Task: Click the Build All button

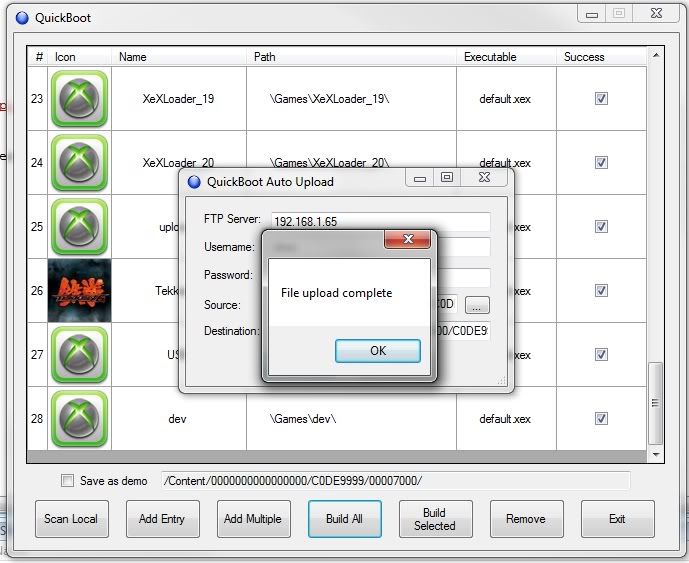Action: [x=344, y=519]
